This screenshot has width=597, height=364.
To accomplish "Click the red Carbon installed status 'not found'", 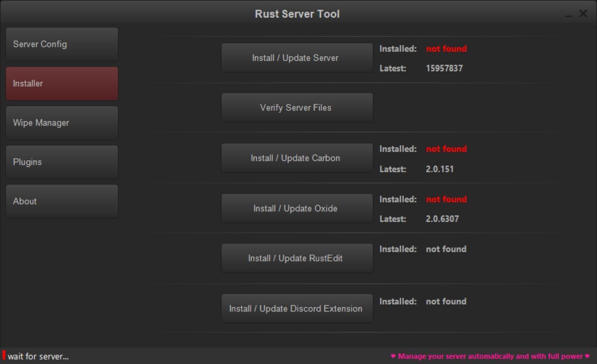I will [x=446, y=149].
